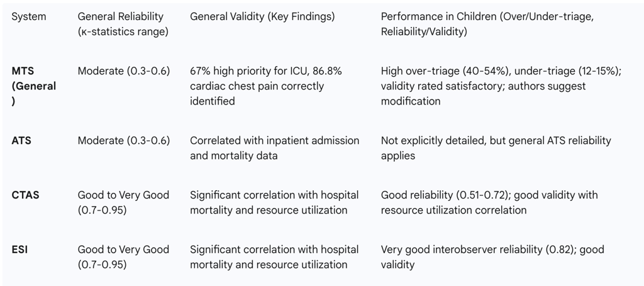Click ESI Good to Very Good reliability cell
Image resolution: width=644 pixels, height=286 pixels.
[x=123, y=257]
